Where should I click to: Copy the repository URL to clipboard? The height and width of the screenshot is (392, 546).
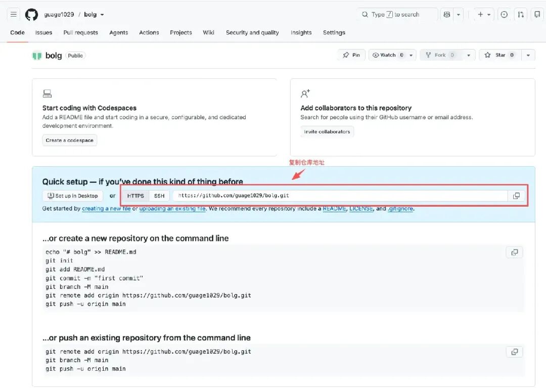[x=516, y=196]
